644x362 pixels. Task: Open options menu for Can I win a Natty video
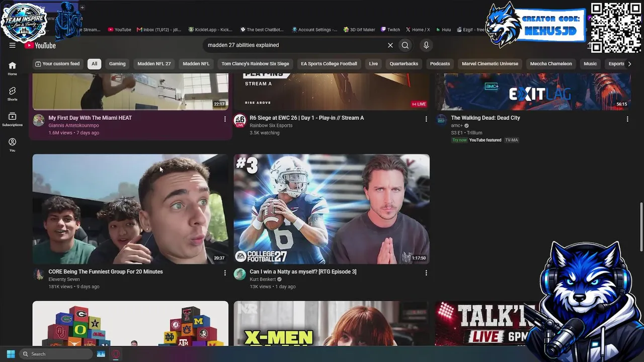426,273
